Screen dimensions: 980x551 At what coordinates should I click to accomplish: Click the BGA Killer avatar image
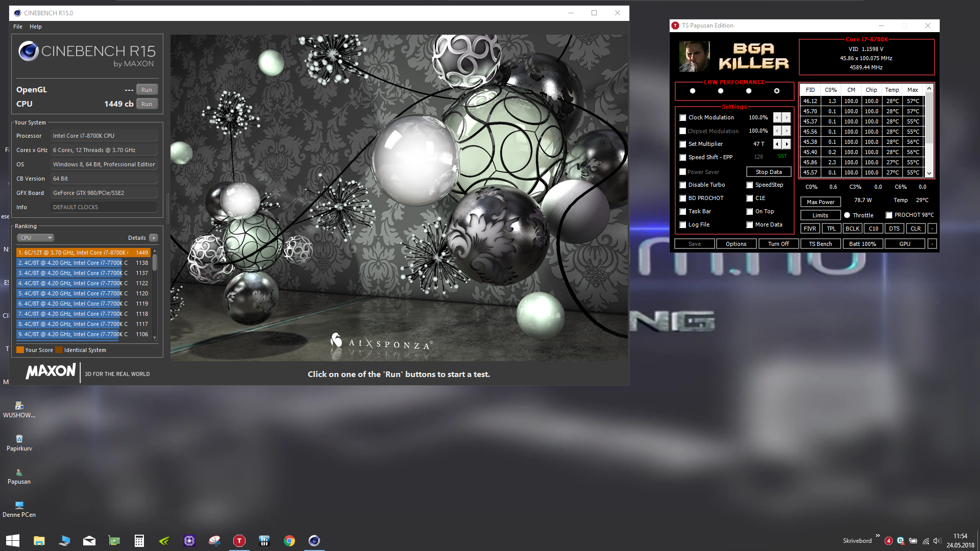[x=694, y=57]
